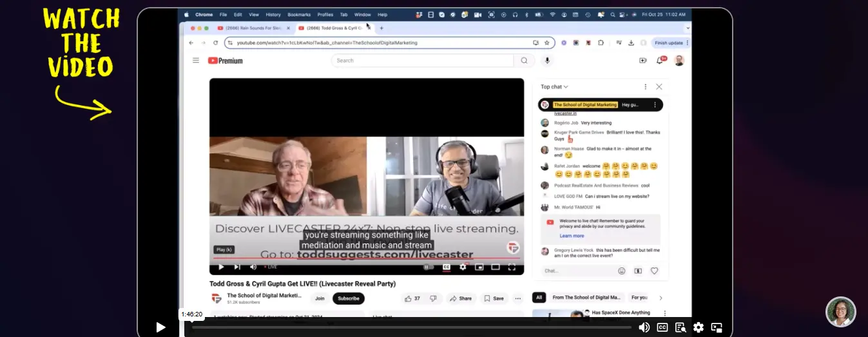The image size is (868, 337).
Task: Like the video showing 37 likes
Action: (x=412, y=298)
